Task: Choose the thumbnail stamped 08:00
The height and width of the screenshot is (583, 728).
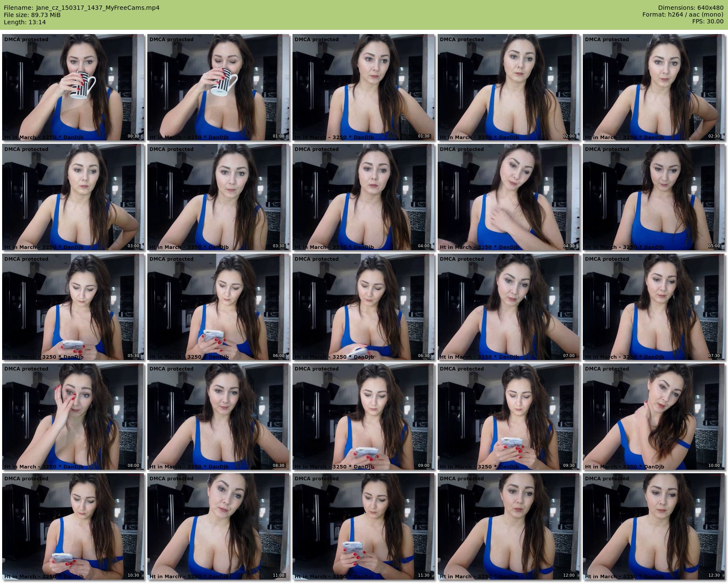Action: 73,417
